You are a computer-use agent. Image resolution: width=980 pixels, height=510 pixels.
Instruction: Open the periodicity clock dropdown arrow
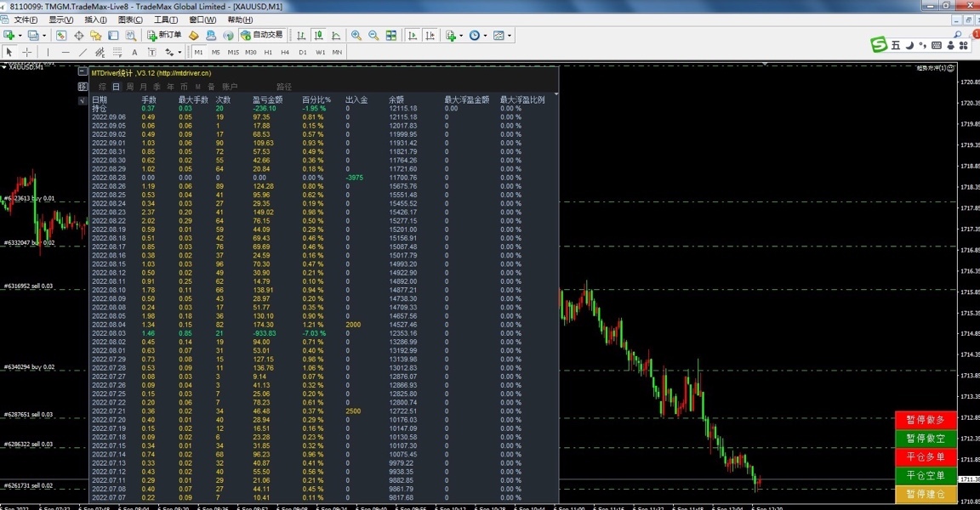coord(485,36)
